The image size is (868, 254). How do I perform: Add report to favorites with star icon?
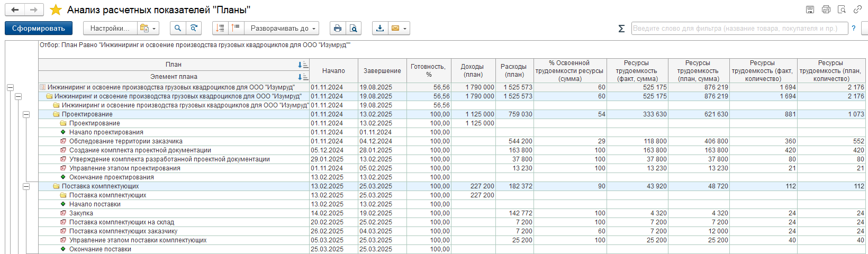56,10
